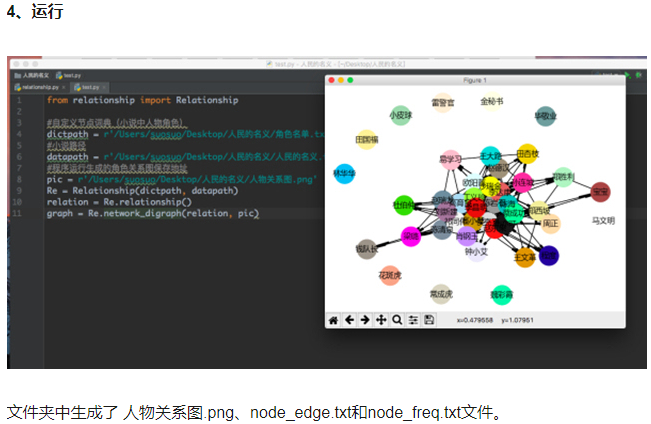Click the green maximize button of Figure 1
651x424 pixels.
(x=350, y=80)
